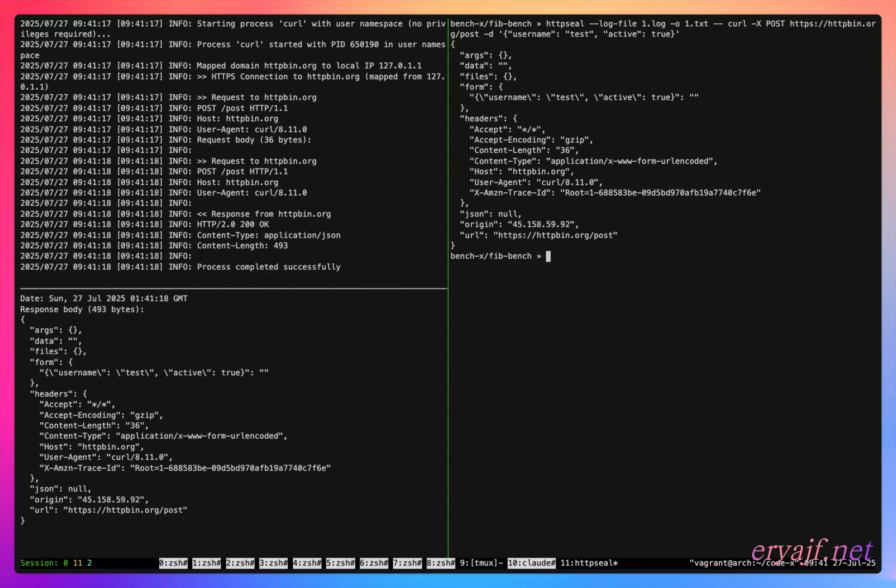The height and width of the screenshot is (588, 896).
Task: Click the 'HTTP/2.0 200 OK' log line
Action: pyautogui.click(x=145, y=224)
